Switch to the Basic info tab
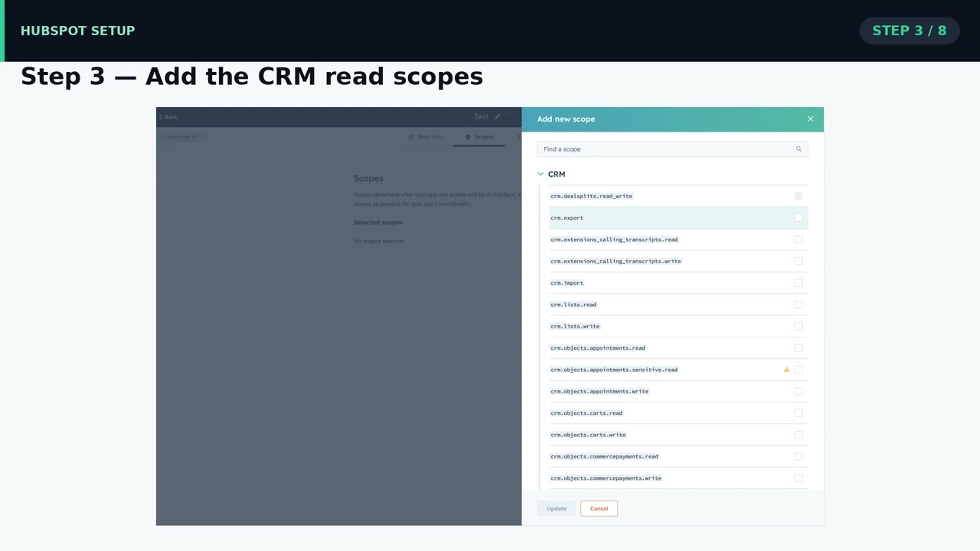The height and width of the screenshot is (551, 980). coord(425,137)
